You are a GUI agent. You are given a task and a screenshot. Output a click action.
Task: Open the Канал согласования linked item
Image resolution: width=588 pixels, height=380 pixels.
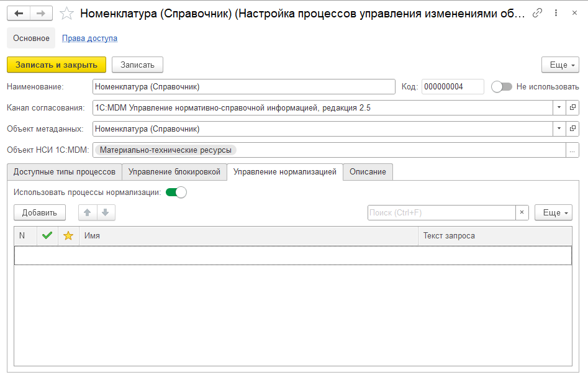572,108
